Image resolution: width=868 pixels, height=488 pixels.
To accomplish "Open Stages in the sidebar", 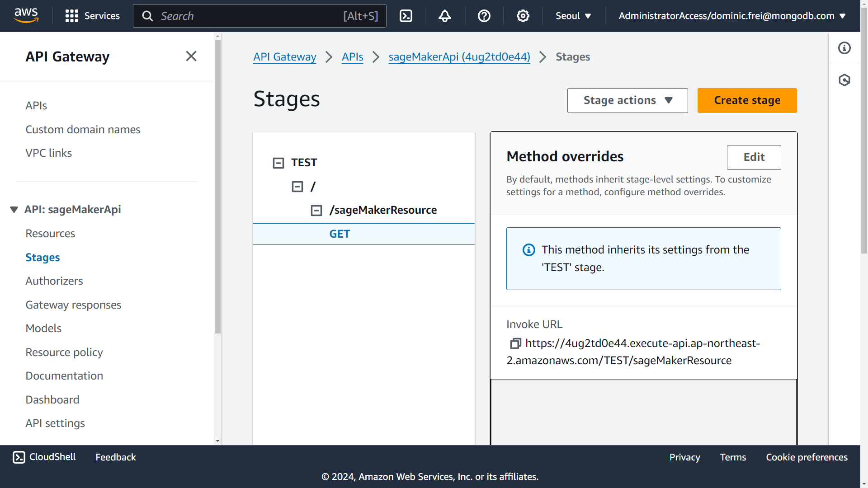I will click(x=42, y=258).
